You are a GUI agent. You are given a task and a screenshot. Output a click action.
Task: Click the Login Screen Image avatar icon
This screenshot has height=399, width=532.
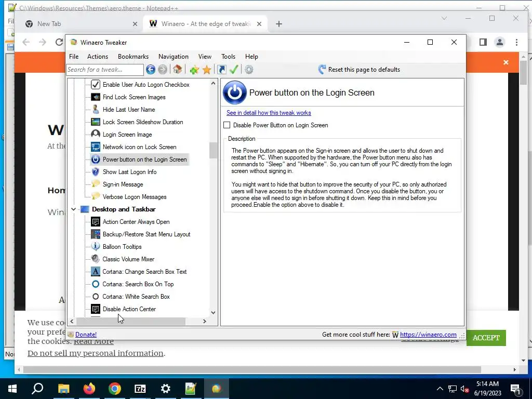point(96,135)
